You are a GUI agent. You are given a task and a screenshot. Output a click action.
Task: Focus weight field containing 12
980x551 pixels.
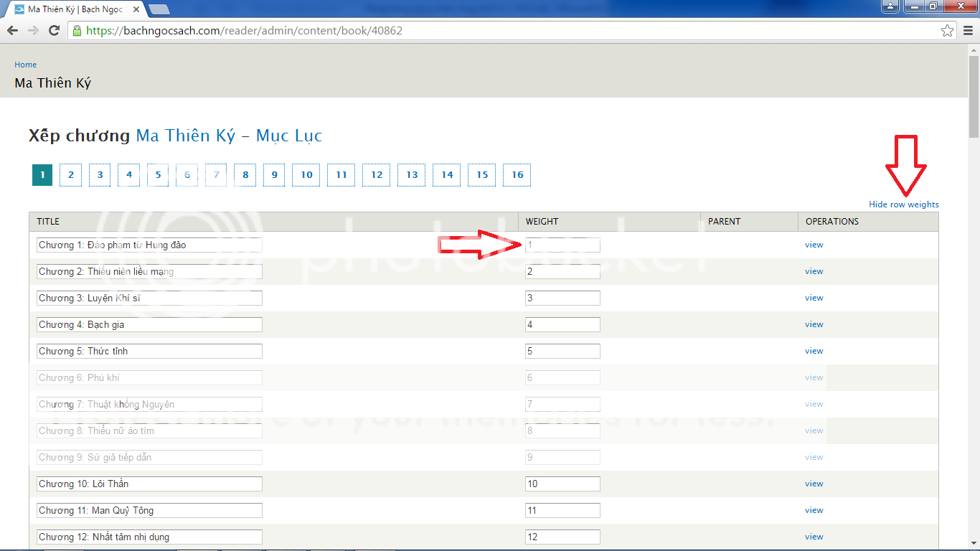(x=562, y=537)
